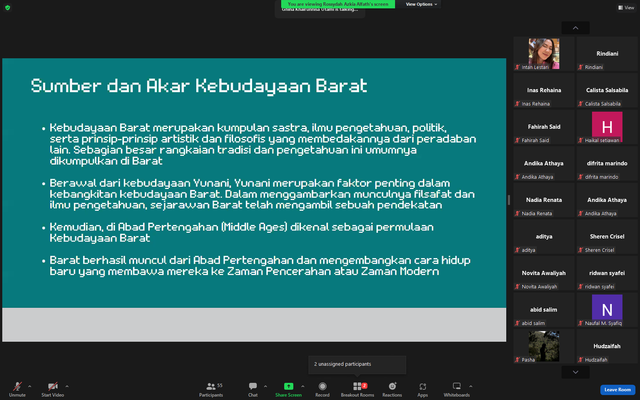Open the View Options dropdown
The height and width of the screenshot is (400, 640).
(x=421, y=4)
